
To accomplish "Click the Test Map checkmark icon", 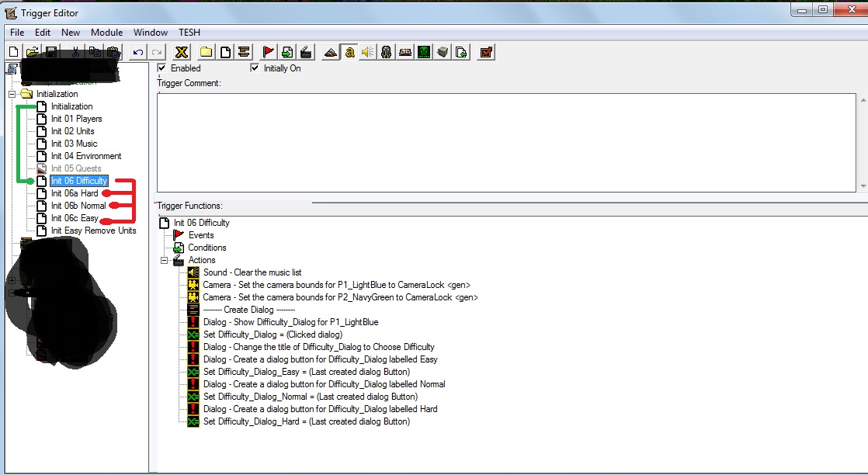I will tap(486, 52).
